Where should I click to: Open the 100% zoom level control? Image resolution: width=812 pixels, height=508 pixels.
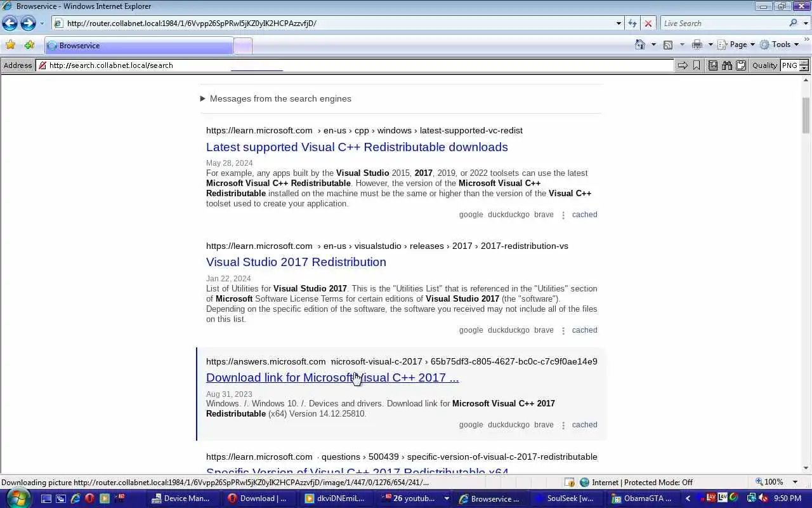point(776,482)
